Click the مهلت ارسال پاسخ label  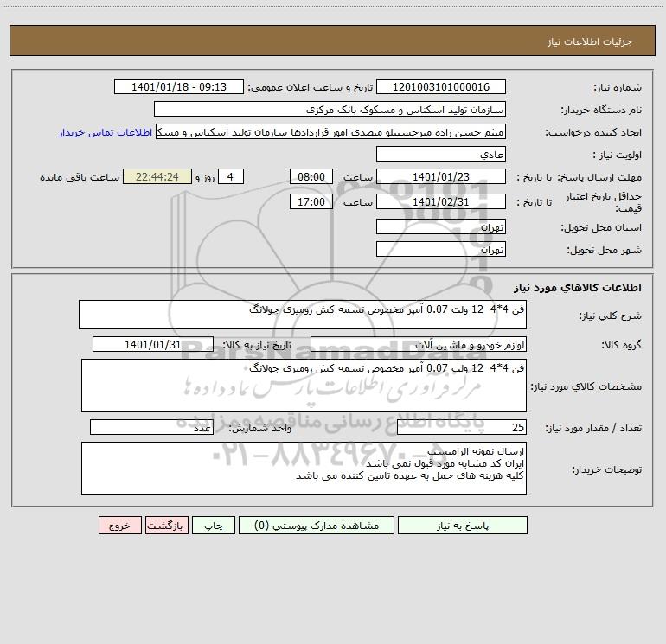599,177
